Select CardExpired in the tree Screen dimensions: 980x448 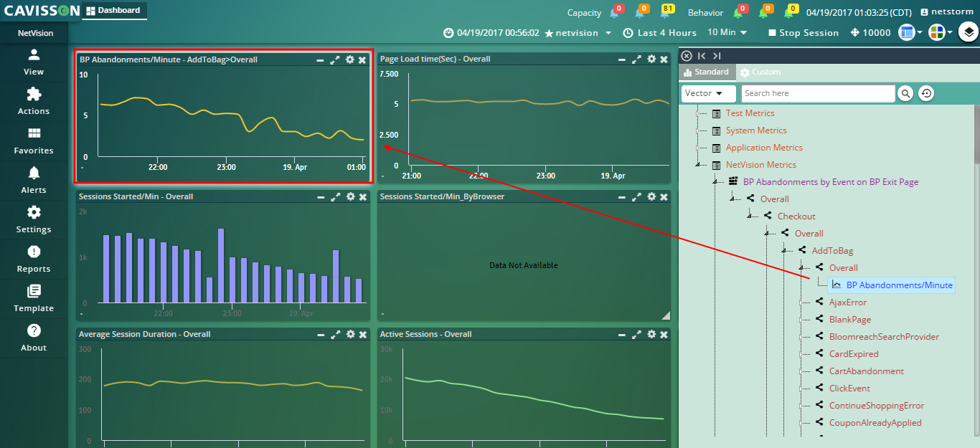pos(854,354)
